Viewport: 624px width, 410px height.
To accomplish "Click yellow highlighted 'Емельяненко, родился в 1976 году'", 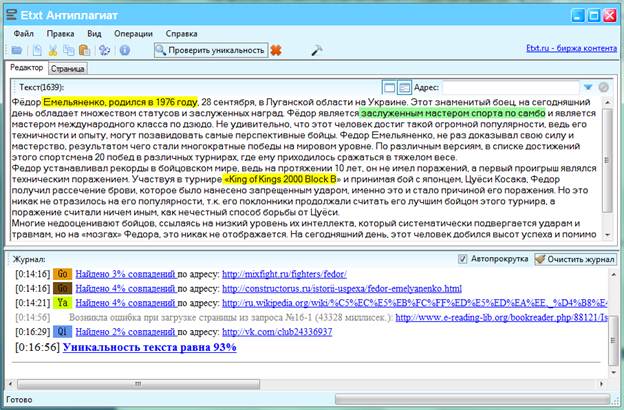I will click(120, 102).
